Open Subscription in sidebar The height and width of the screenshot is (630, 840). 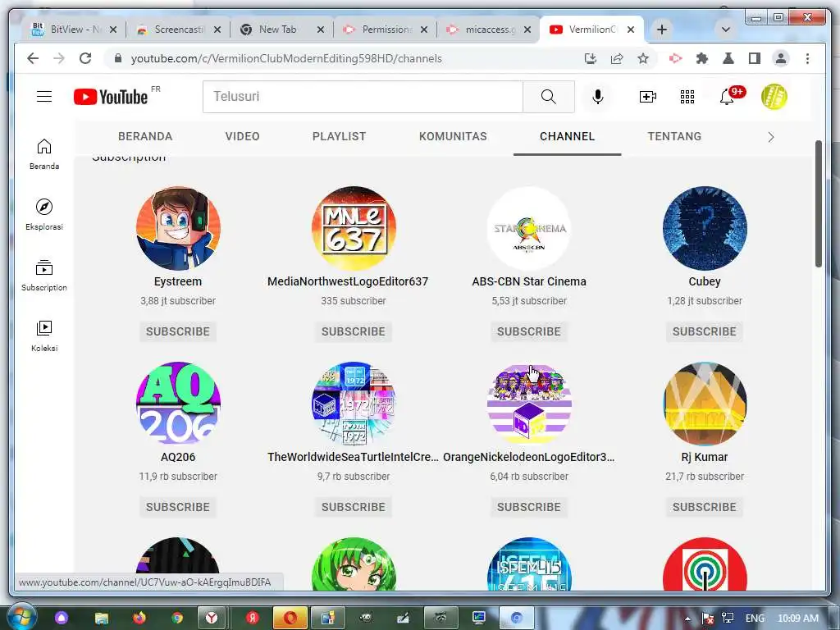pyautogui.click(x=44, y=276)
